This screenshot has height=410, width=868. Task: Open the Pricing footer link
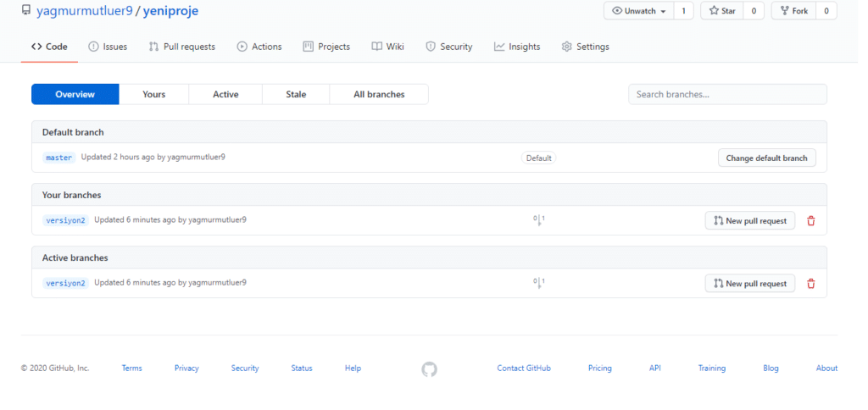click(600, 368)
